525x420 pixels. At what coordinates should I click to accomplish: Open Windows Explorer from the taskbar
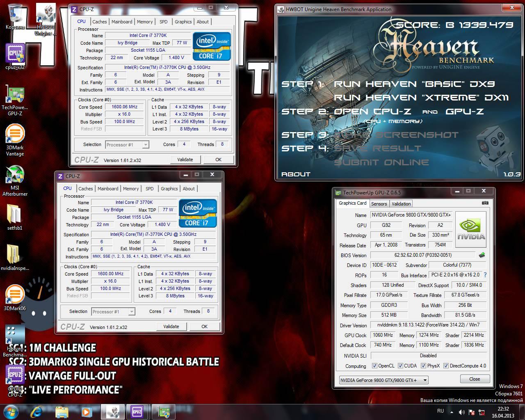click(62, 411)
